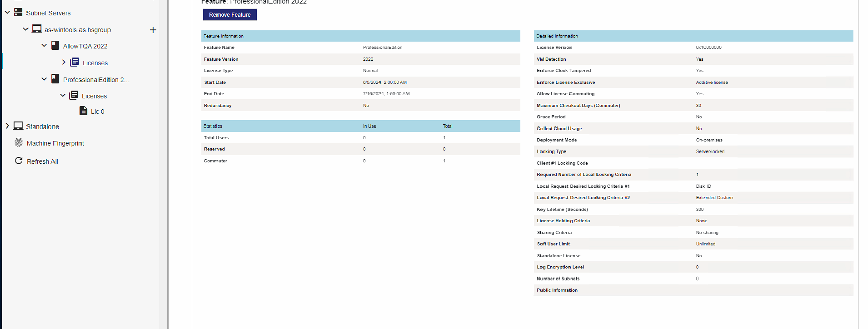Screen dimensions: 868x329
Task: Collapse the ProfessionalEdition feature node
Action: click(x=44, y=79)
